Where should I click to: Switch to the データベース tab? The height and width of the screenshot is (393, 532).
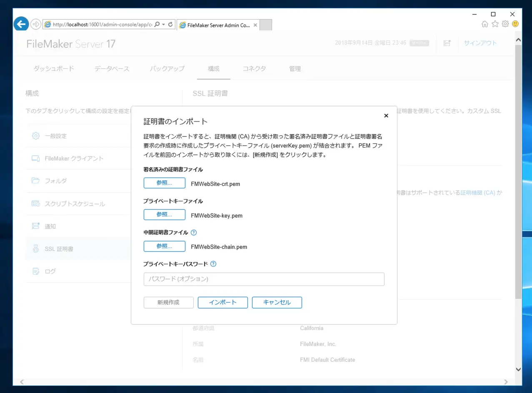tap(111, 68)
